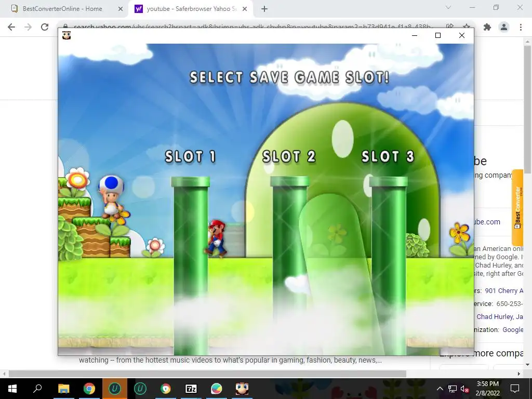This screenshot has width=532, height=399.
Task: Close the BestConverterOnline tab
Action: pyautogui.click(x=121, y=9)
